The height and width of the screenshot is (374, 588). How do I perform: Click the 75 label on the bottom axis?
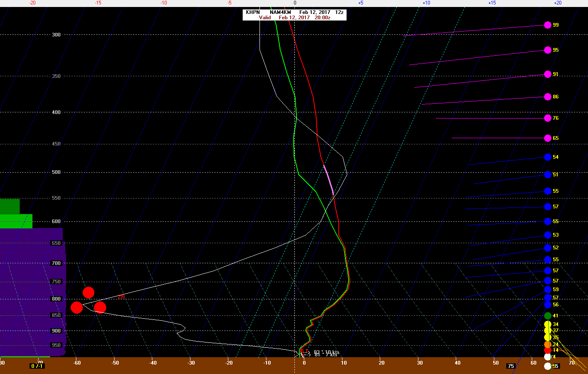[511, 366]
